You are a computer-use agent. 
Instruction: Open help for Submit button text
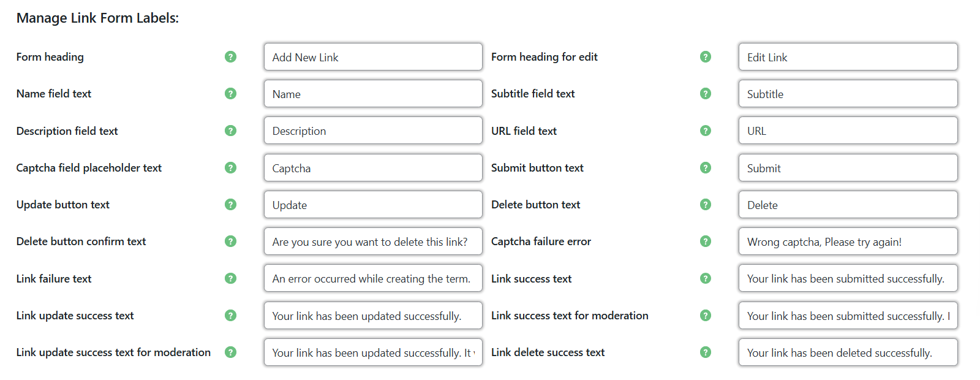(706, 167)
